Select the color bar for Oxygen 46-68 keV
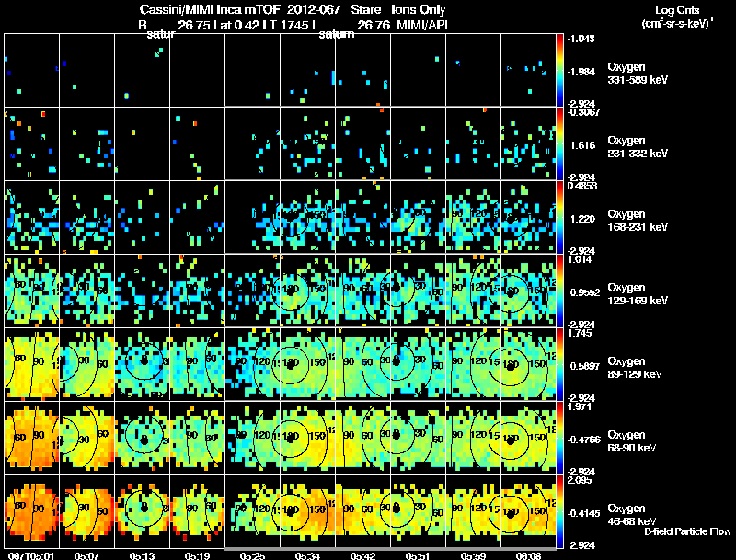The height and width of the screenshot is (560, 736). pyautogui.click(x=559, y=511)
